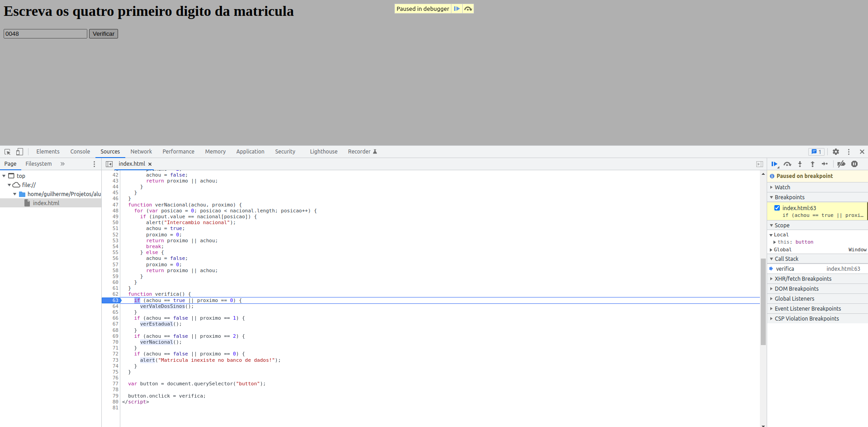Hide the debugger sidebar
The width and height of the screenshot is (868, 427).
(x=759, y=164)
